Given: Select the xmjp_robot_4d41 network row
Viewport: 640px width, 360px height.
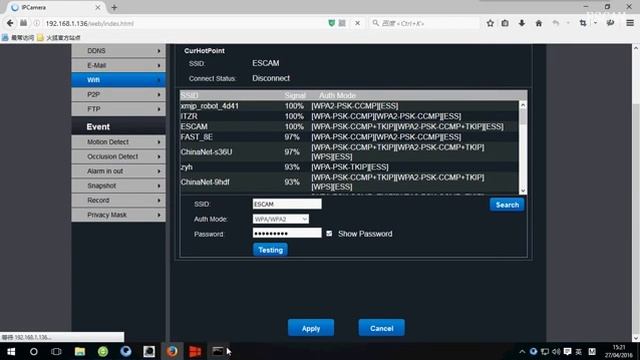Looking at the screenshot, I should pyautogui.click(x=349, y=106).
